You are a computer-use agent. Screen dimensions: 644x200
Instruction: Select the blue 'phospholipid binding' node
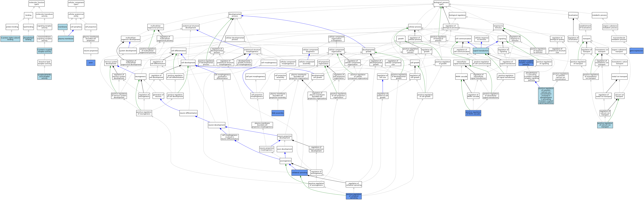tap(29, 39)
